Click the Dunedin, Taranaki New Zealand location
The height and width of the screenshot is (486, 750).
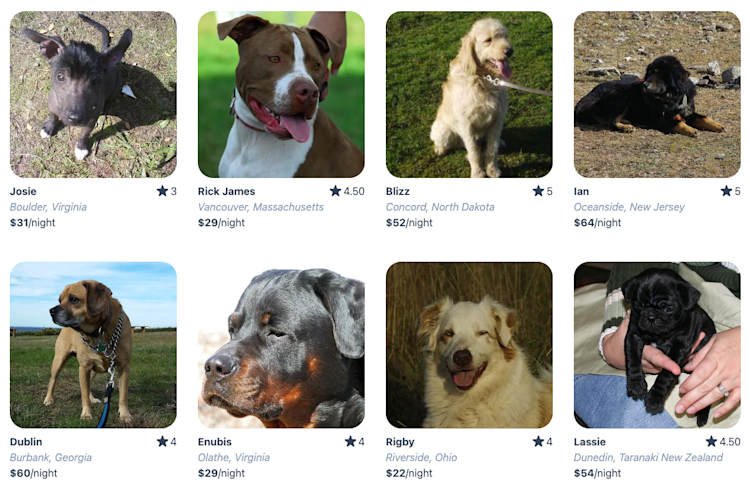coord(648,457)
